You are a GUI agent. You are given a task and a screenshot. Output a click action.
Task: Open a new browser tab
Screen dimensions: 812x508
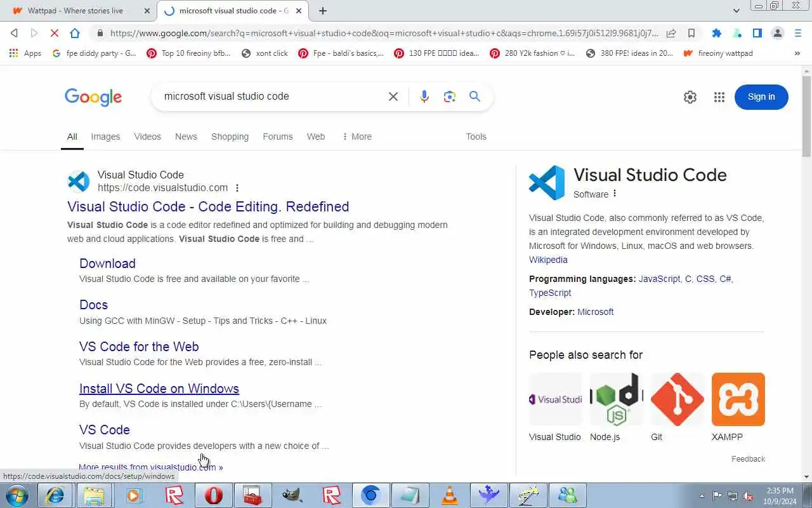[x=323, y=11]
